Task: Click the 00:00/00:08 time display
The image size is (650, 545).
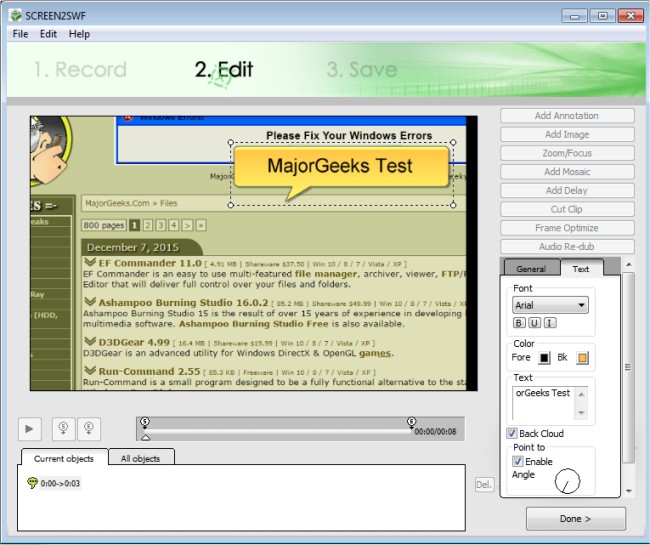Action: click(435, 431)
